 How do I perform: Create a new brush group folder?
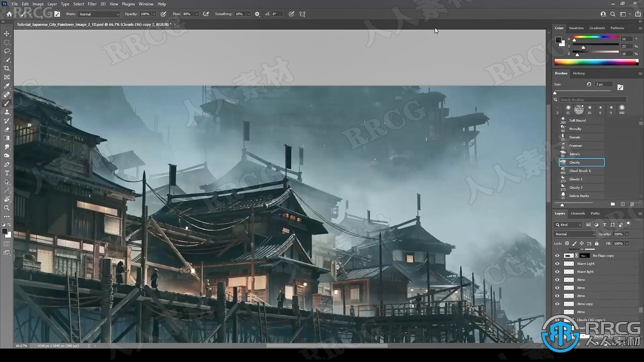click(612, 204)
